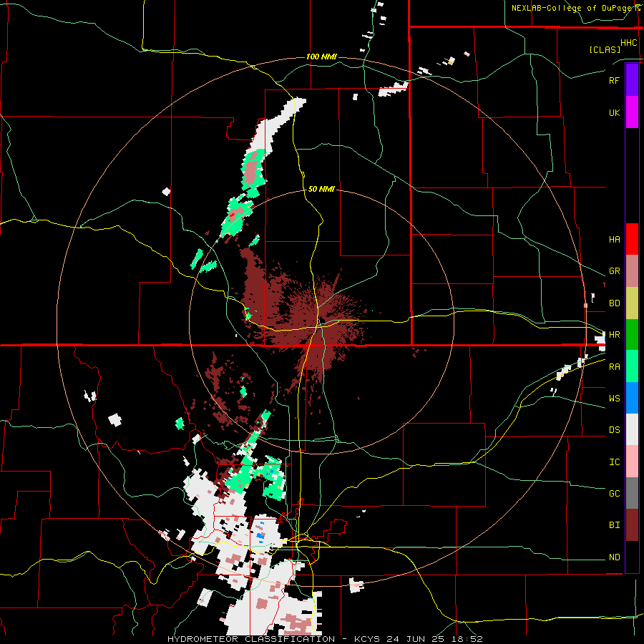Click the ND black legend swatch
Screen dimensions: 644x644
632,557
